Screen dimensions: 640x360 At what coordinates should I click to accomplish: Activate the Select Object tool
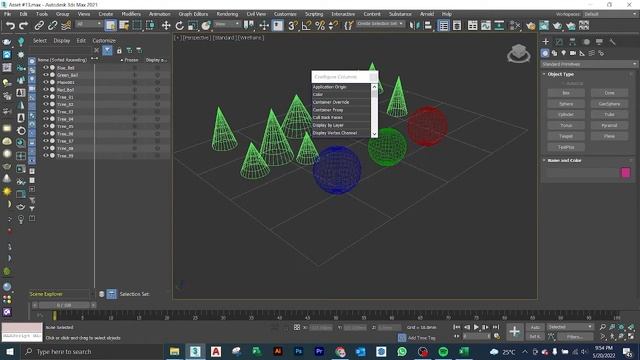tap(110, 26)
